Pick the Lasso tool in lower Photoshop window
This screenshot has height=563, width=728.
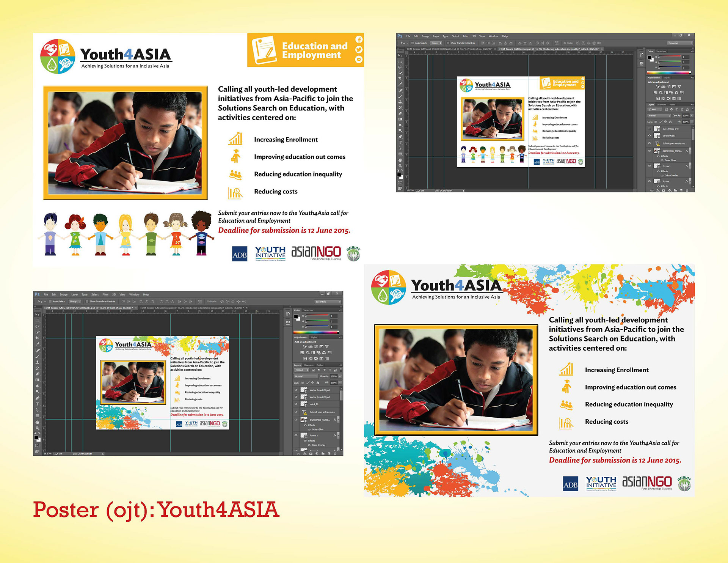[x=37, y=326]
